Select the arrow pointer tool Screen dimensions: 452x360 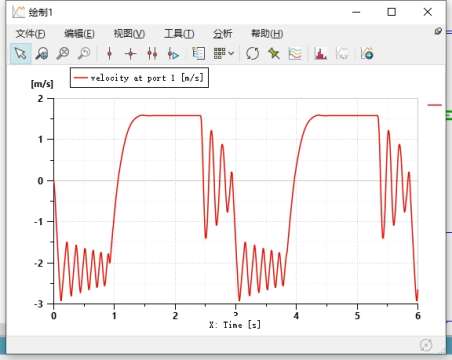tap(20, 53)
